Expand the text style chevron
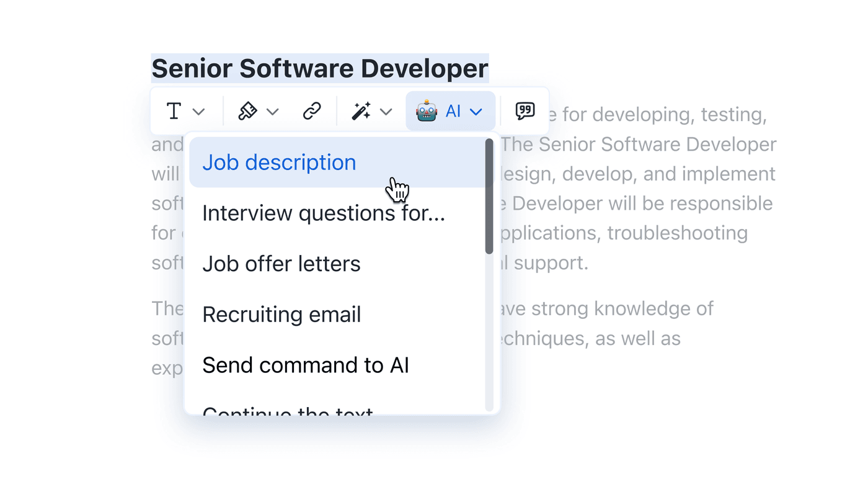The width and height of the screenshot is (868, 489). pyautogui.click(x=198, y=112)
